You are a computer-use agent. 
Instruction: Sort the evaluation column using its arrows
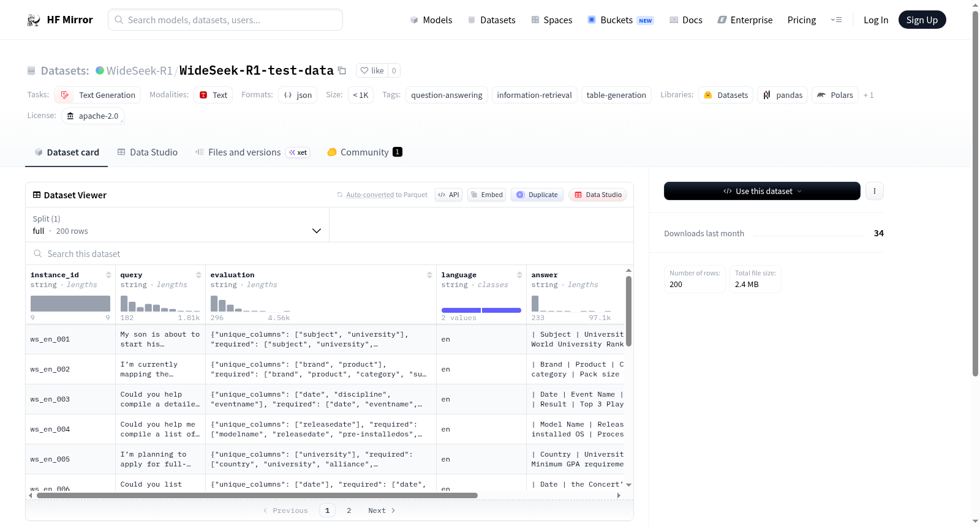click(429, 275)
